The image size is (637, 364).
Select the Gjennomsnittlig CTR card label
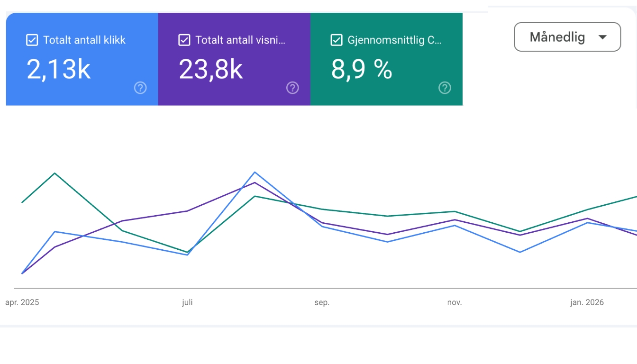coord(394,40)
